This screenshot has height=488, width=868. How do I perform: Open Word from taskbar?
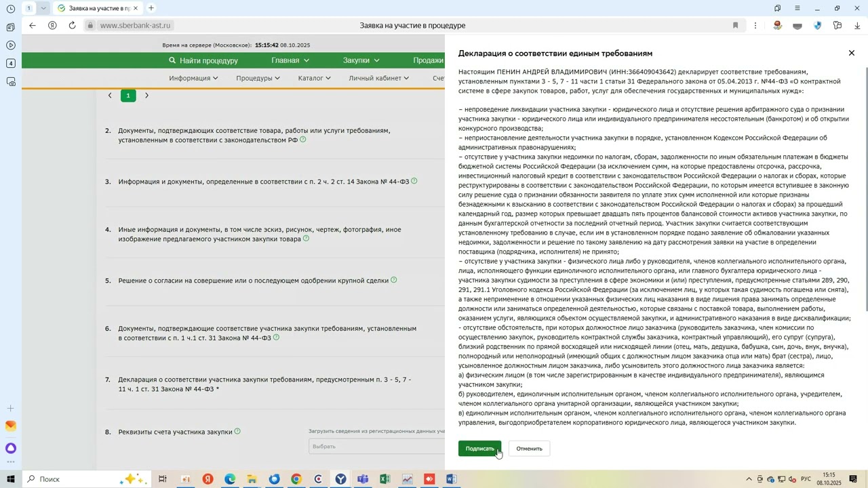tap(451, 479)
